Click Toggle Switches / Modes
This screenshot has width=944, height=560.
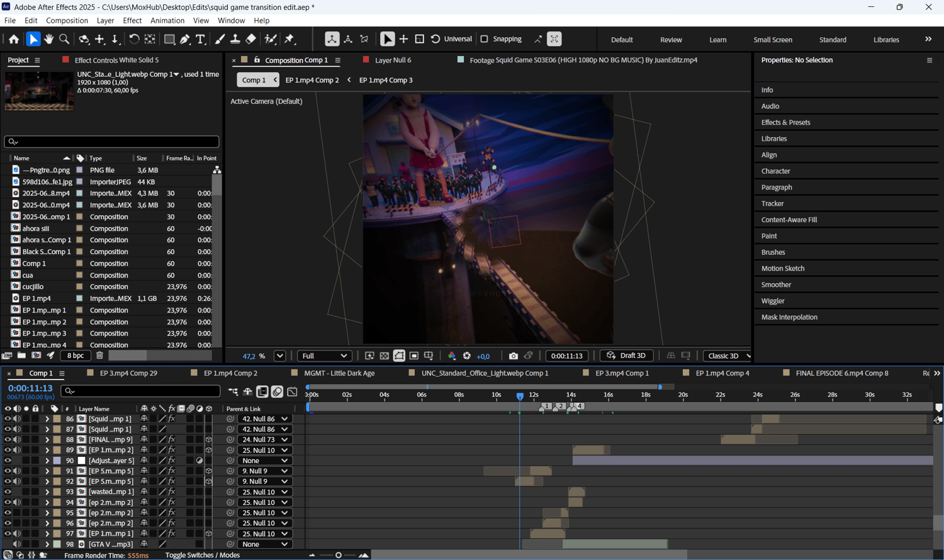tap(203, 555)
